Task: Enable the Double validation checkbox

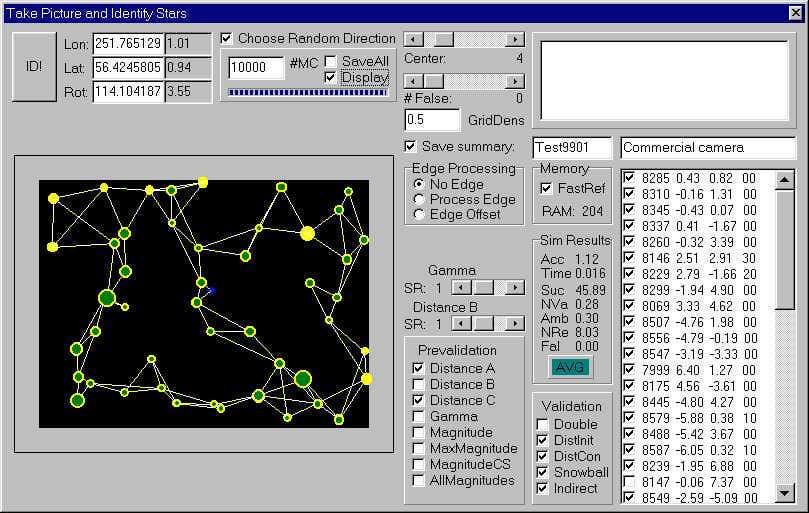Action: (x=542, y=424)
